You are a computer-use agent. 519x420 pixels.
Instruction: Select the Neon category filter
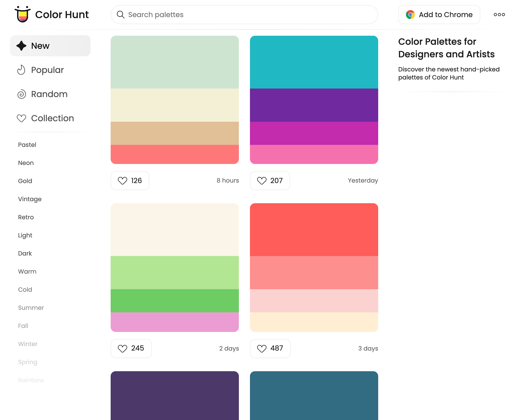pos(25,163)
